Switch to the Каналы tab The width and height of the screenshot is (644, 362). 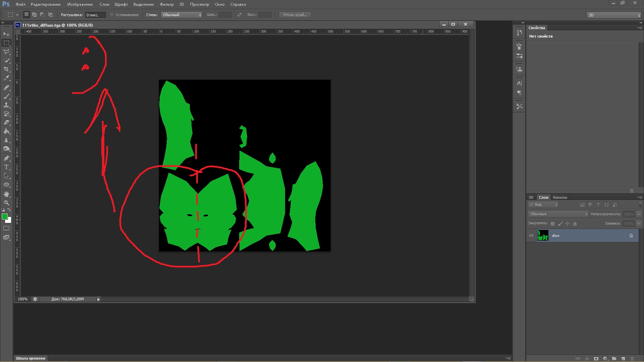point(560,197)
